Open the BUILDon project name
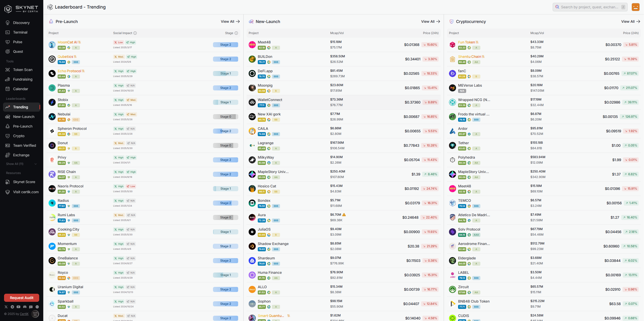The width and height of the screenshot is (644, 321). pyautogui.click(x=265, y=57)
